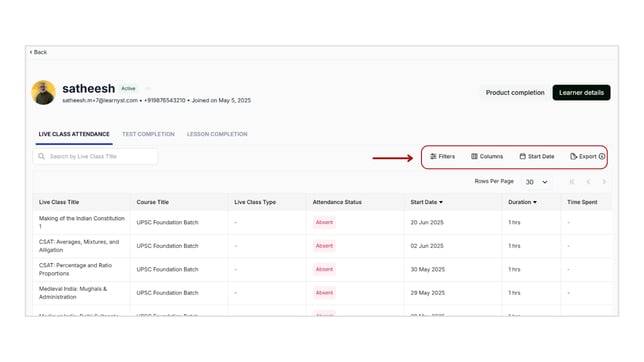The image size is (644, 362).
Task: Click UPSC Foundation Batch in Making of Constitution row
Action: click(167, 222)
